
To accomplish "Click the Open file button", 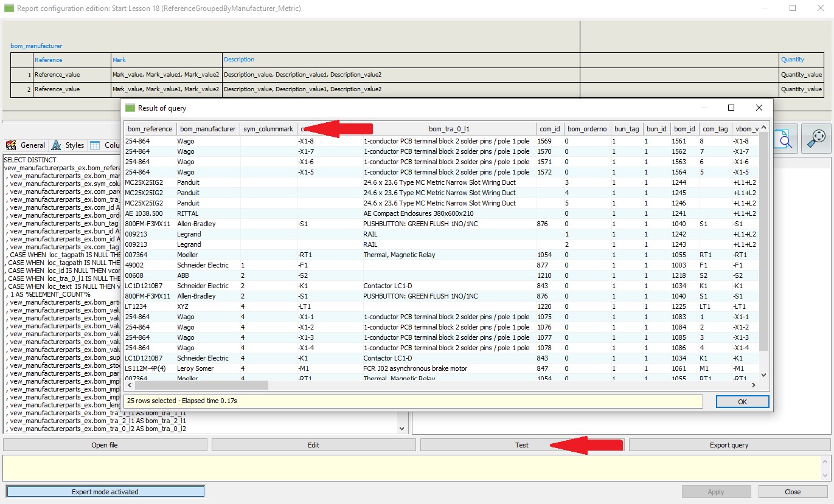I will pos(104,444).
